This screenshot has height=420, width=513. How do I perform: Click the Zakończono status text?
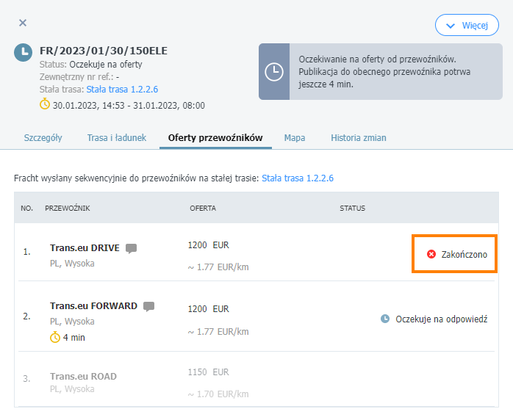click(464, 254)
